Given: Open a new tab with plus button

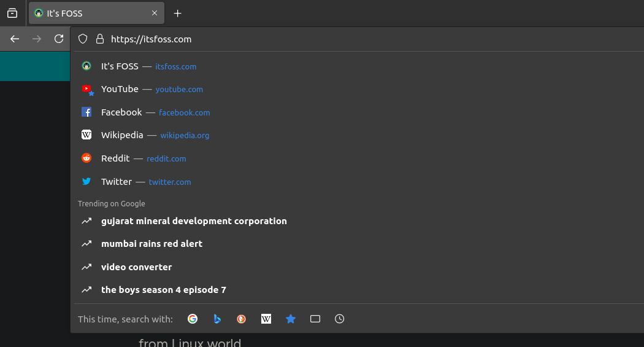Looking at the screenshot, I should 177,13.
